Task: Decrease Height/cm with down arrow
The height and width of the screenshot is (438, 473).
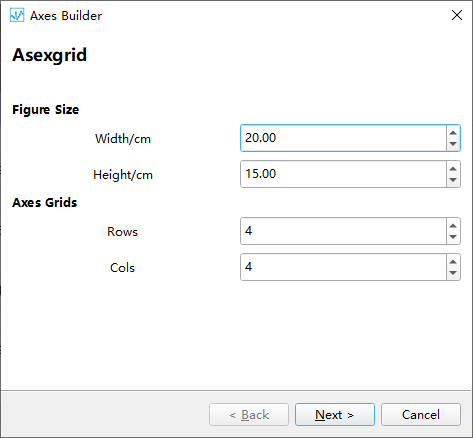Action: 453,180
